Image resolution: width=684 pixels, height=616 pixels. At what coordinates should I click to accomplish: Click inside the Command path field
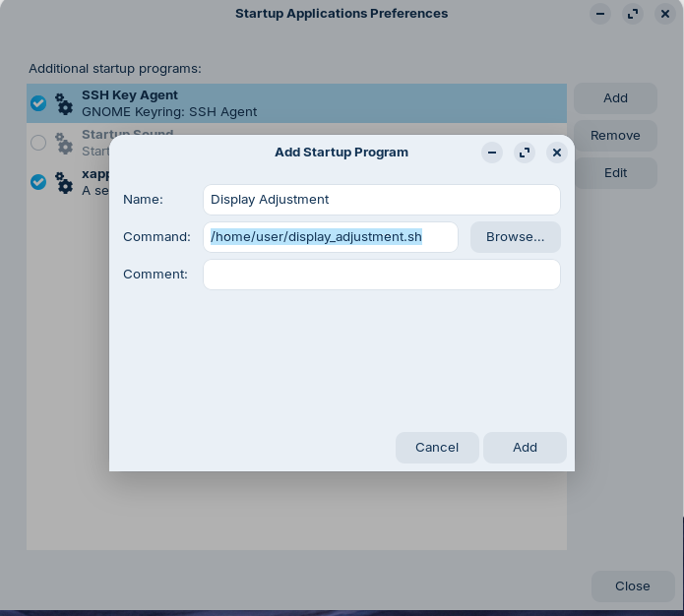(x=330, y=237)
